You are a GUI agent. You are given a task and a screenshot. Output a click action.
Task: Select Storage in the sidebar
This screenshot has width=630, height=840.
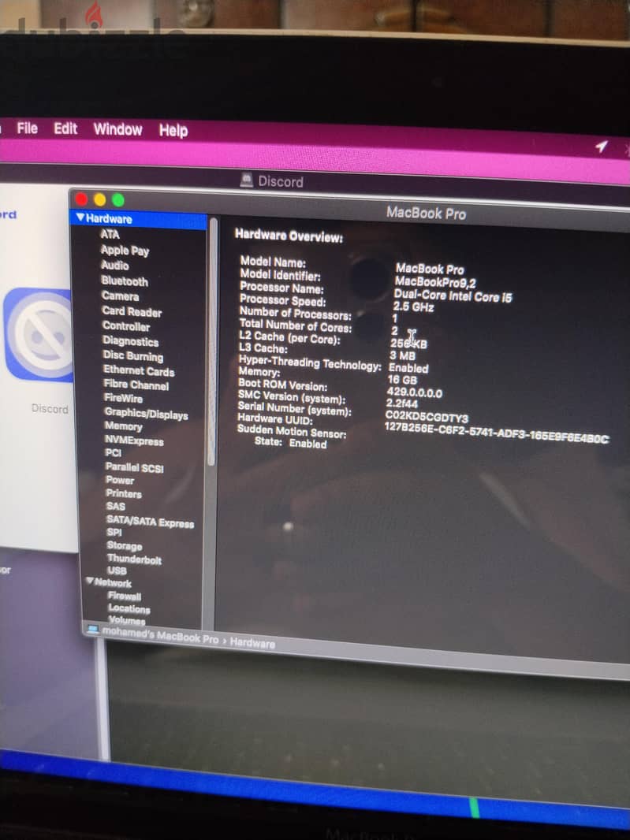tap(125, 546)
